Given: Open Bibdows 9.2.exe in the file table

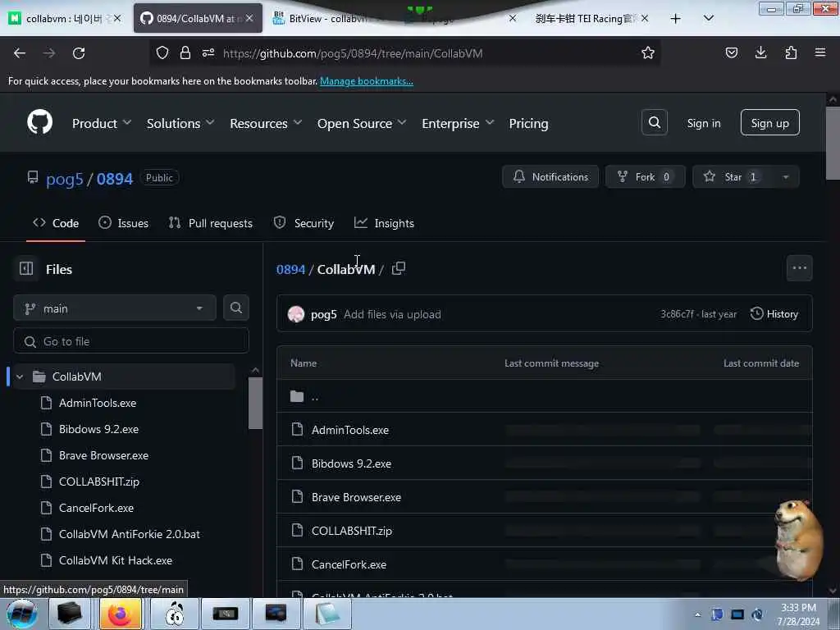Looking at the screenshot, I should pyautogui.click(x=351, y=463).
